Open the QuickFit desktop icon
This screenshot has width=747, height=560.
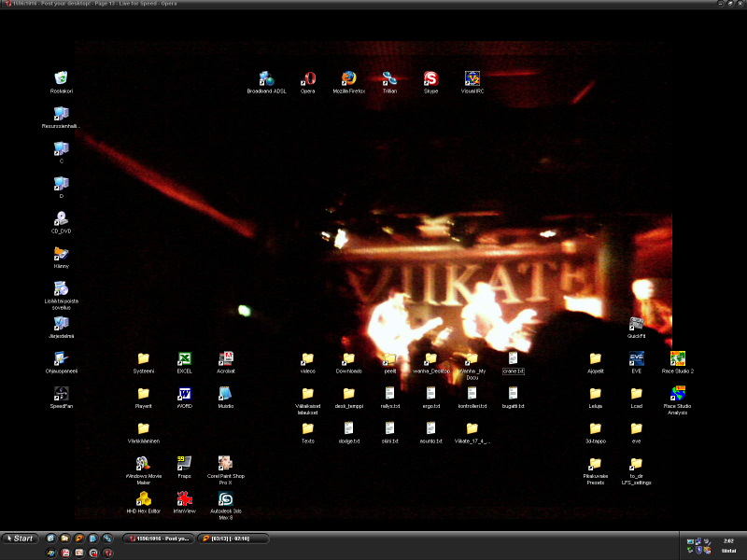tap(637, 328)
